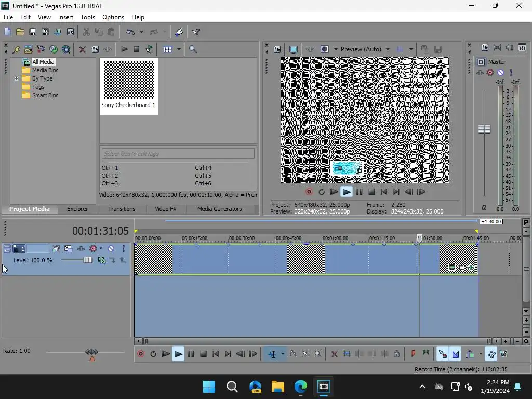
Task: Open the Insert menu
Action: point(65,17)
